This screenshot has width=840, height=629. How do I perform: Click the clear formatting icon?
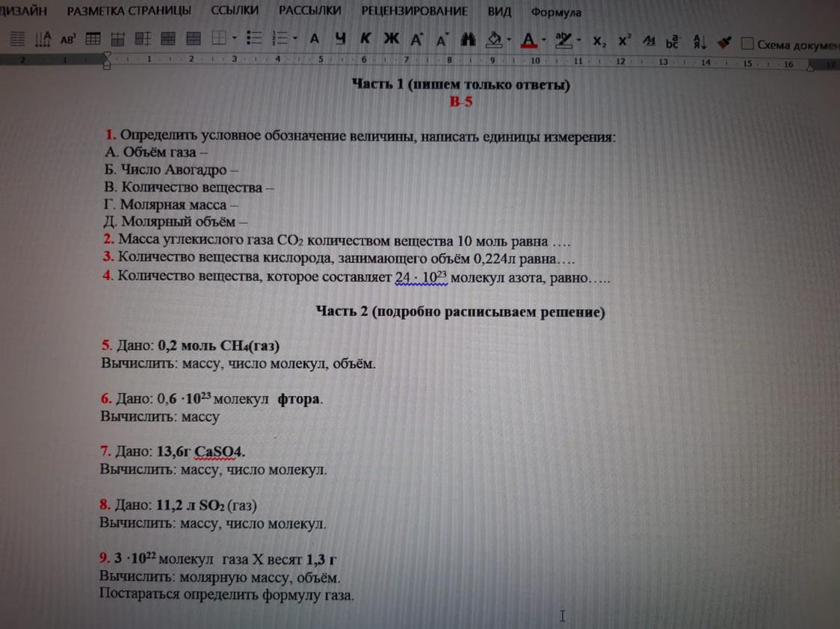[649, 40]
